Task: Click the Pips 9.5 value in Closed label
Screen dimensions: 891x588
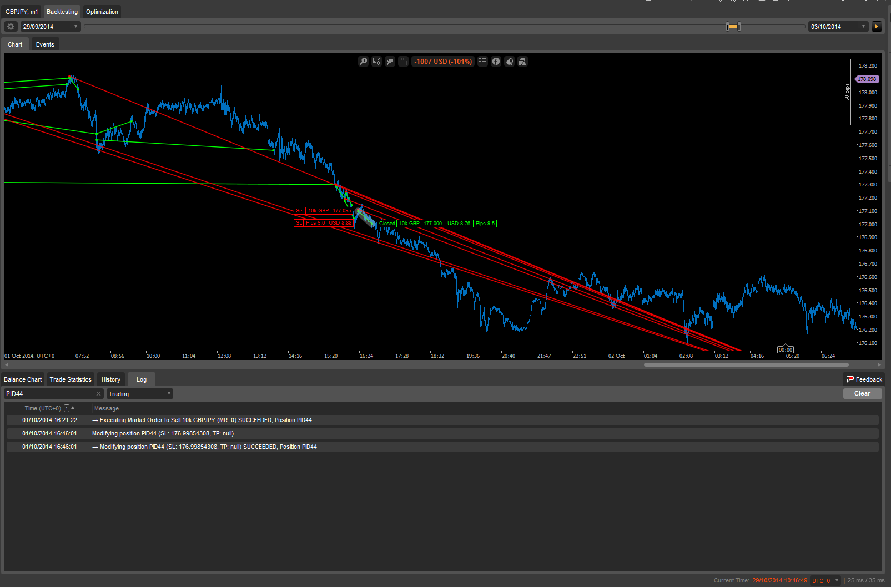Action: [x=485, y=224]
